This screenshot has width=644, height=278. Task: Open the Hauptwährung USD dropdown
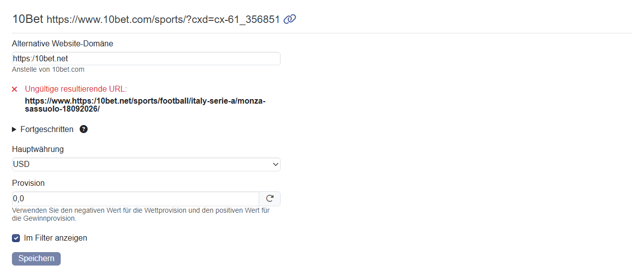[x=146, y=164]
